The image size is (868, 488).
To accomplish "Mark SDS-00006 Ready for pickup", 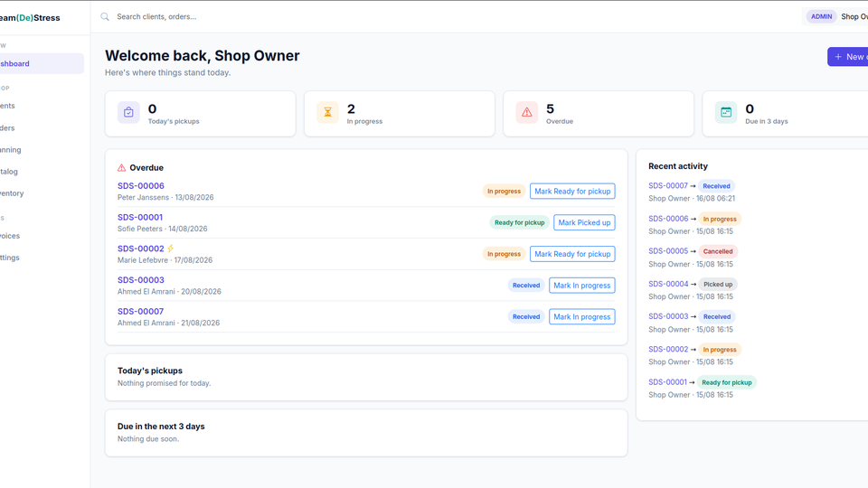I will click(x=572, y=191).
